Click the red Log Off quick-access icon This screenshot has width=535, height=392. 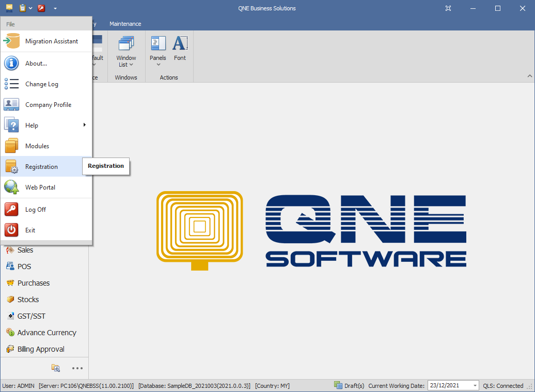[42, 8]
